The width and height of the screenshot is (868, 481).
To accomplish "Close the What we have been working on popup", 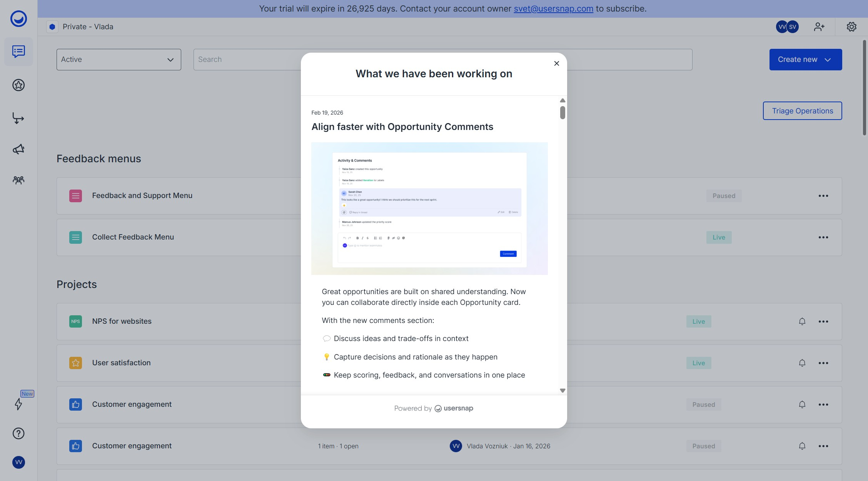I will 556,63.
